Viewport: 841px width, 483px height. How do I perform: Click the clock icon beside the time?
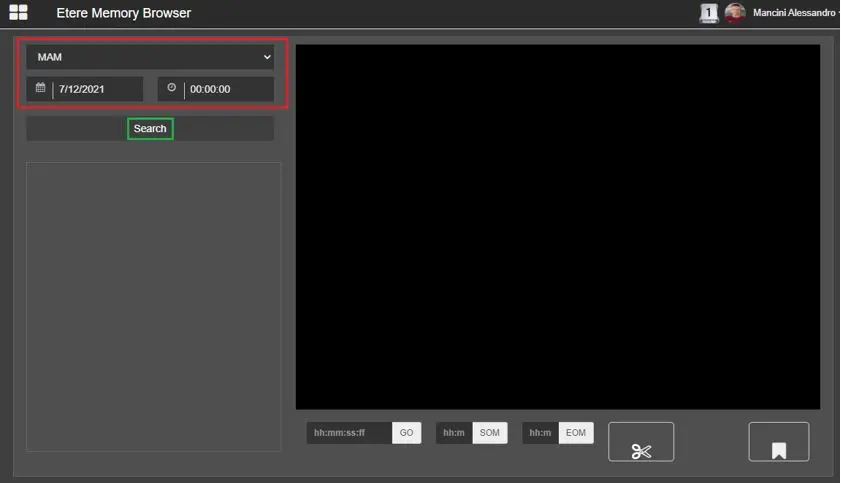172,88
